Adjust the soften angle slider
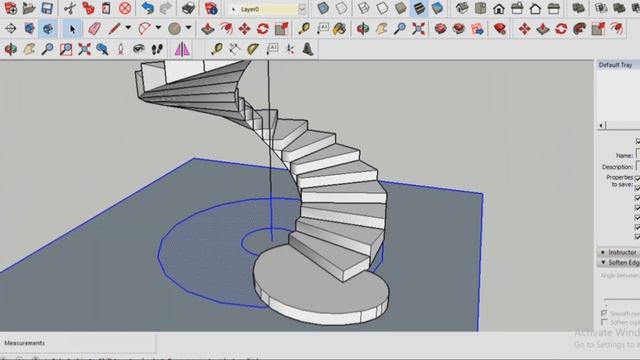640x360 pixels. 622,300
